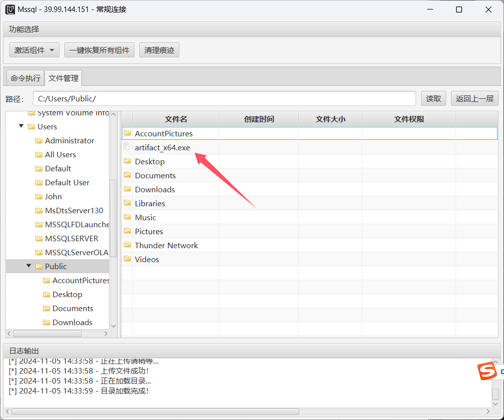Select Videos row in the file list

(x=310, y=259)
